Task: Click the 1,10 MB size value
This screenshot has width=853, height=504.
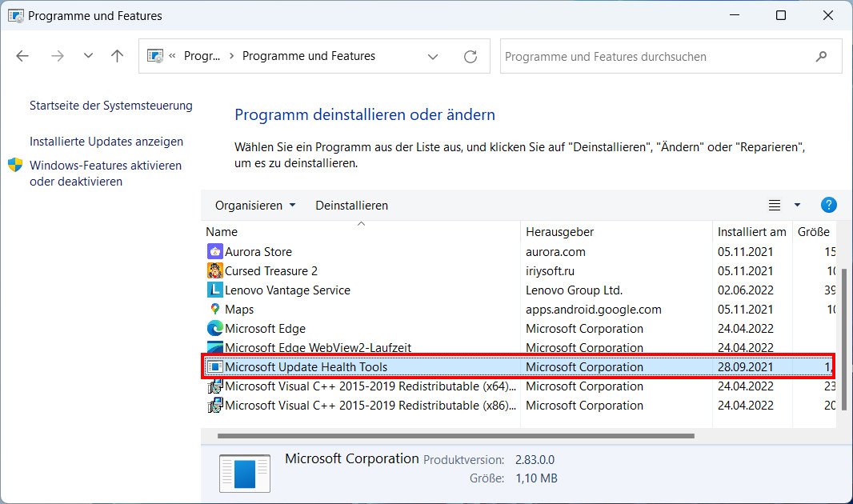Action: (x=536, y=478)
